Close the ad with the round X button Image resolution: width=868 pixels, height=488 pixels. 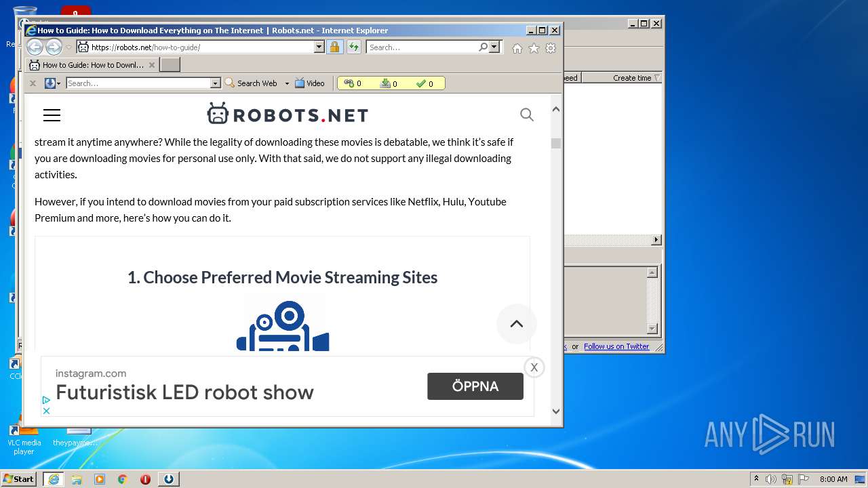point(534,367)
